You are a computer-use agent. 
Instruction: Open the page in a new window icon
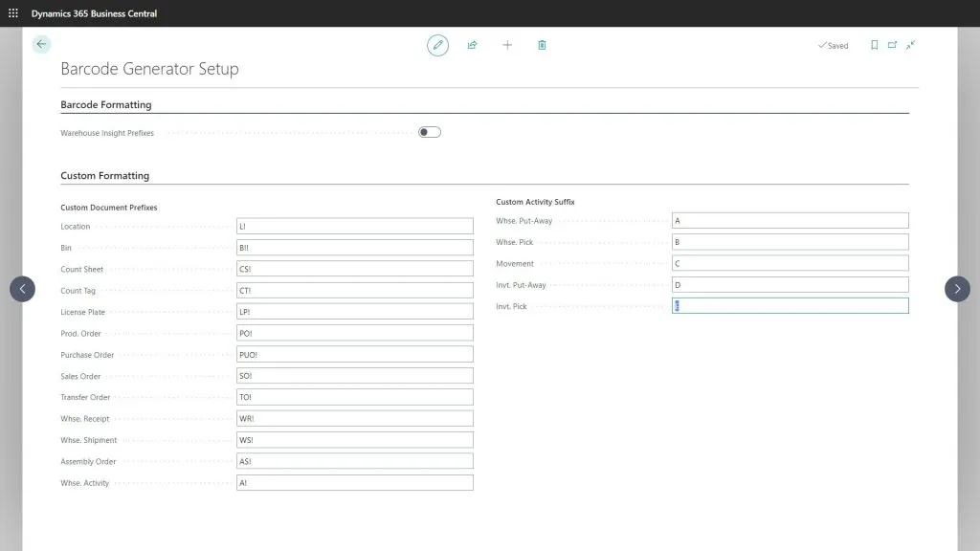tap(889, 45)
